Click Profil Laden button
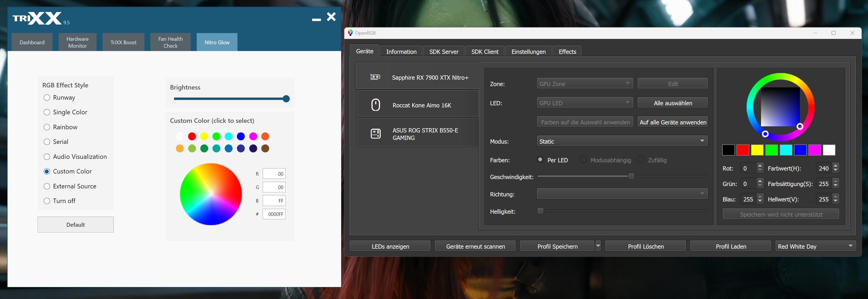The width and height of the screenshot is (868, 299). coord(730,246)
